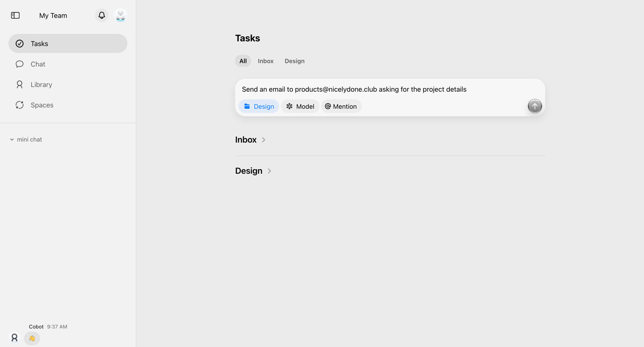The image size is (644, 347).
Task: Click the Tasks checkmark icon
Action: 20,43
